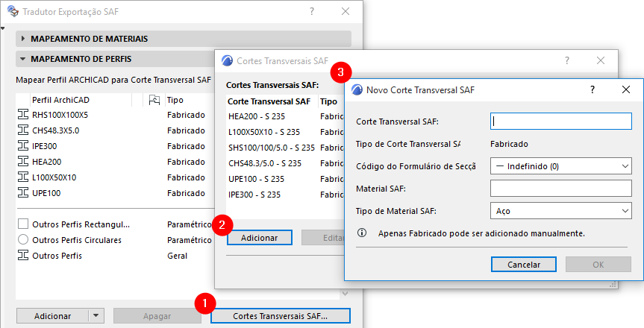
Task: Close the Novo Corte Transversal SAF dialog
Action: [x=625, y=89]
